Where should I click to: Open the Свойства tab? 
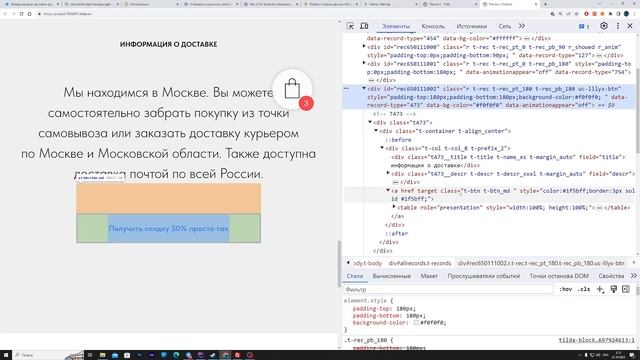[611, 276]
